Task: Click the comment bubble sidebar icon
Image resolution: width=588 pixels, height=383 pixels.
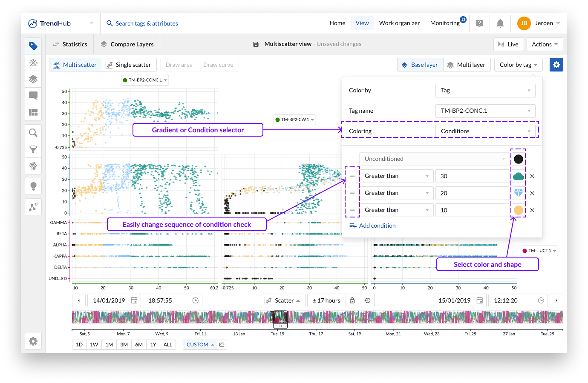Action: (x=33, y=96)
